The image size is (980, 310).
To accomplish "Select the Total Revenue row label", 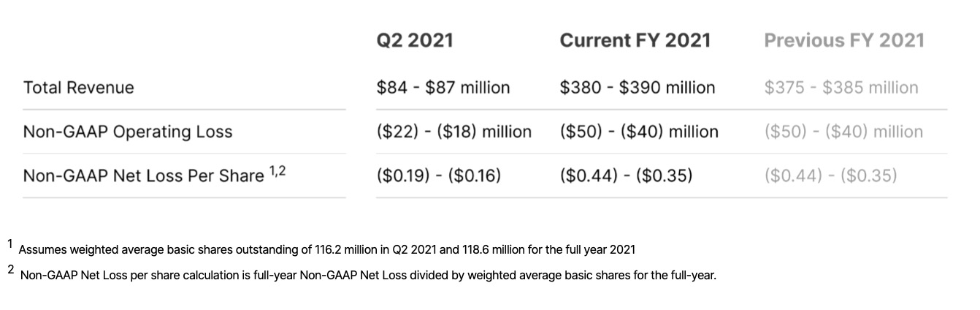I will [79, 88].
